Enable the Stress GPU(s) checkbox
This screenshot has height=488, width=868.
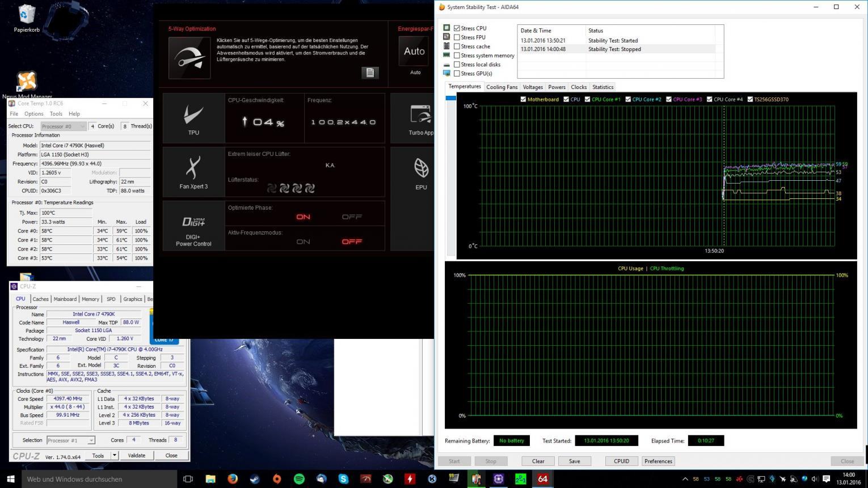[x=457, y=74]
